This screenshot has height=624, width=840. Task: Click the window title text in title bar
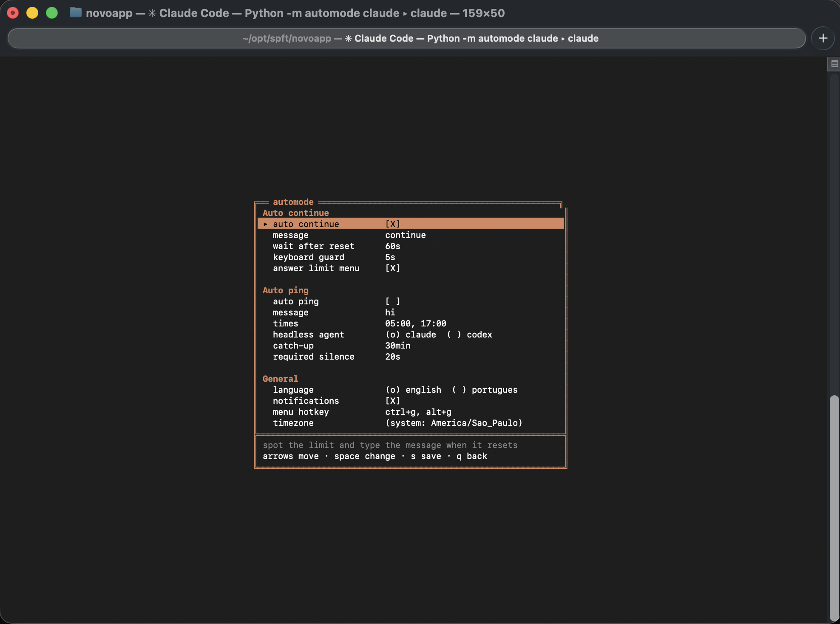[295, 13]
